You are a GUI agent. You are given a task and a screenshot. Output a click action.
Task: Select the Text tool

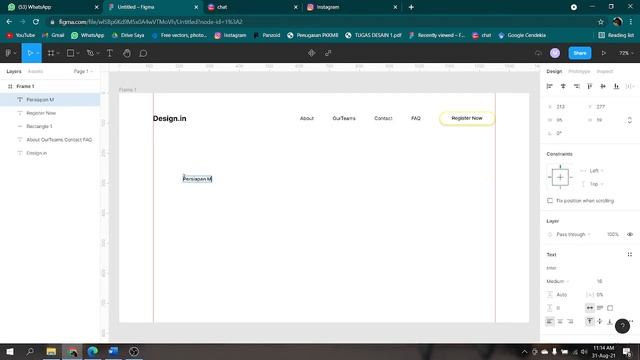(x=110, y=53)
